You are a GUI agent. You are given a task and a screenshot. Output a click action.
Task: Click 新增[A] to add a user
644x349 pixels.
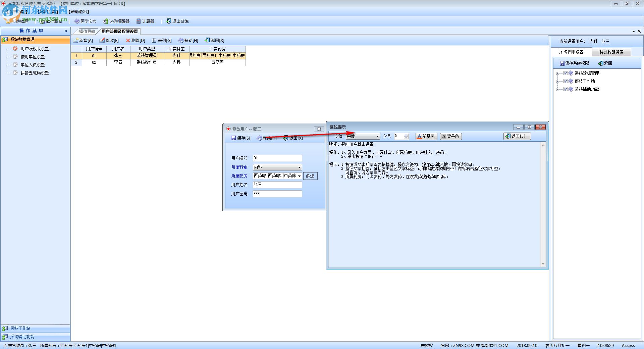coord(83,40)
